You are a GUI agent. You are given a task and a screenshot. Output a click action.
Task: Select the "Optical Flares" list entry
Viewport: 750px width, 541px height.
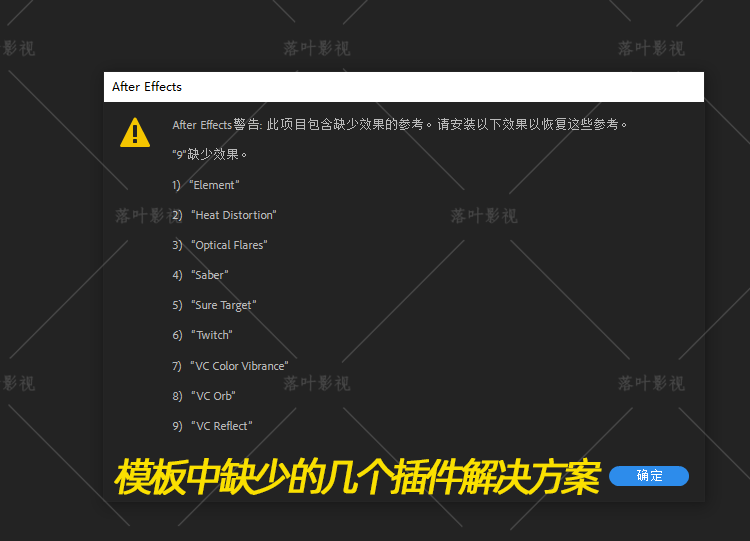(220, 245)
